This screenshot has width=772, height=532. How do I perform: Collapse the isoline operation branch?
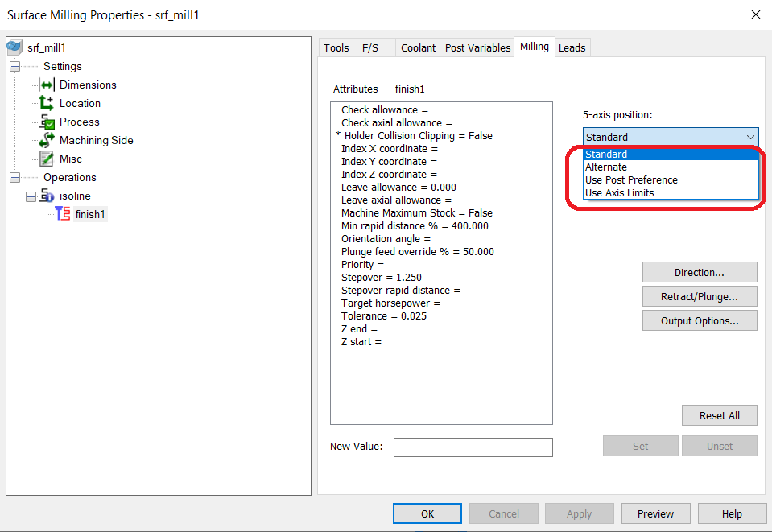[31, 196]
